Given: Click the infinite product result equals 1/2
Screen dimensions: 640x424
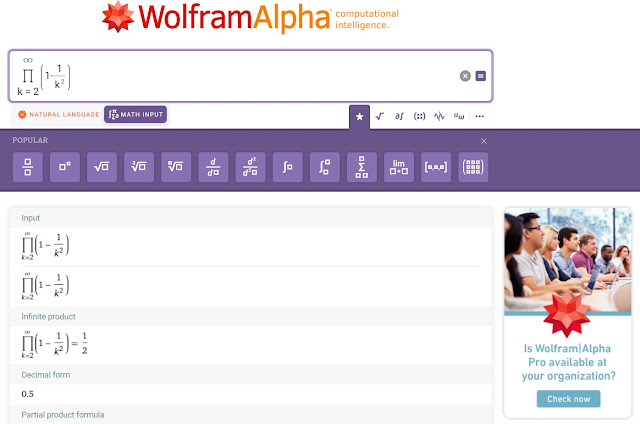Looking at the screenshot, I should click(x=55, y=344).
